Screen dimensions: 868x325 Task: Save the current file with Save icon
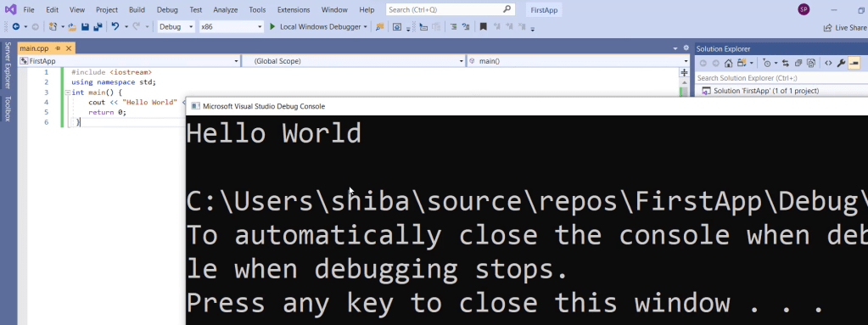tap(85, 26)
